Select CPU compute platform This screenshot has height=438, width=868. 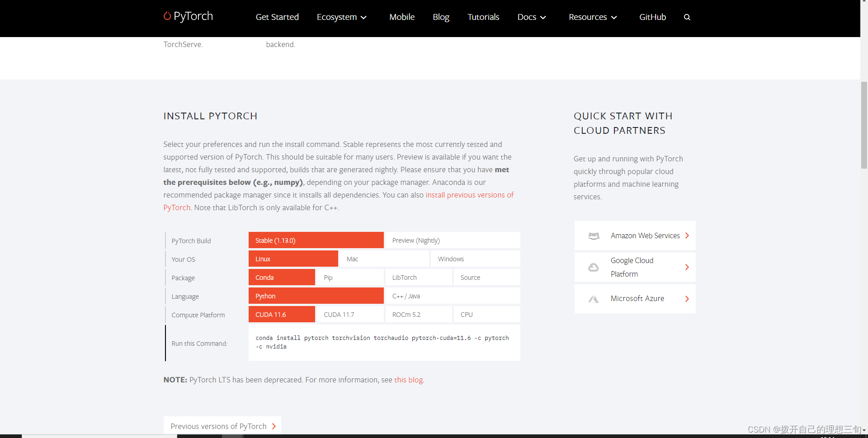[487, 315]
